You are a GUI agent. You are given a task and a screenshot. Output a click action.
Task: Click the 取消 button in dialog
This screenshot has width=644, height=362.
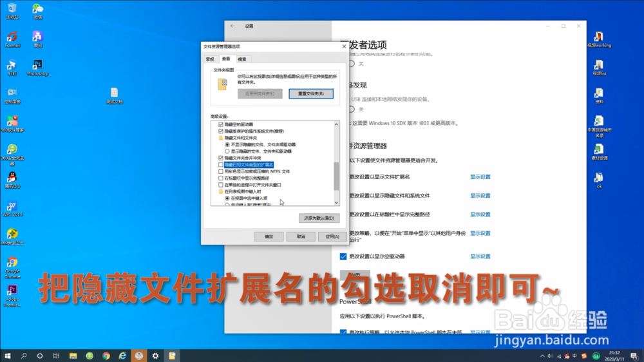click(301, 236)
